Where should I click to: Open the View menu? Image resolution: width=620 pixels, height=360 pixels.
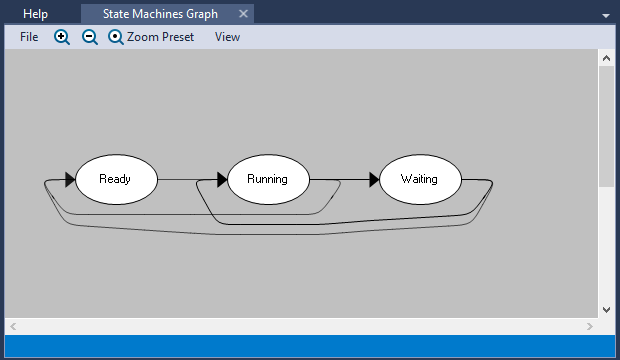point(227,37)
